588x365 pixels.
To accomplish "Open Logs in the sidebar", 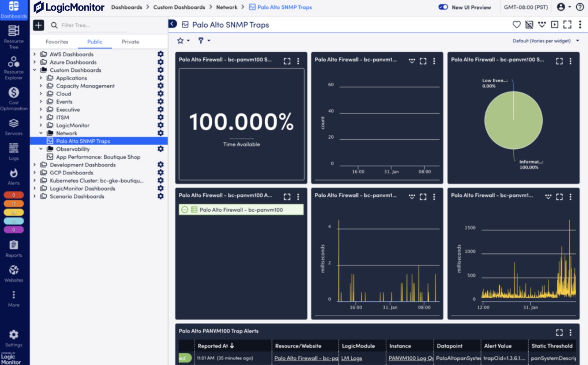I will pos(14,152).
